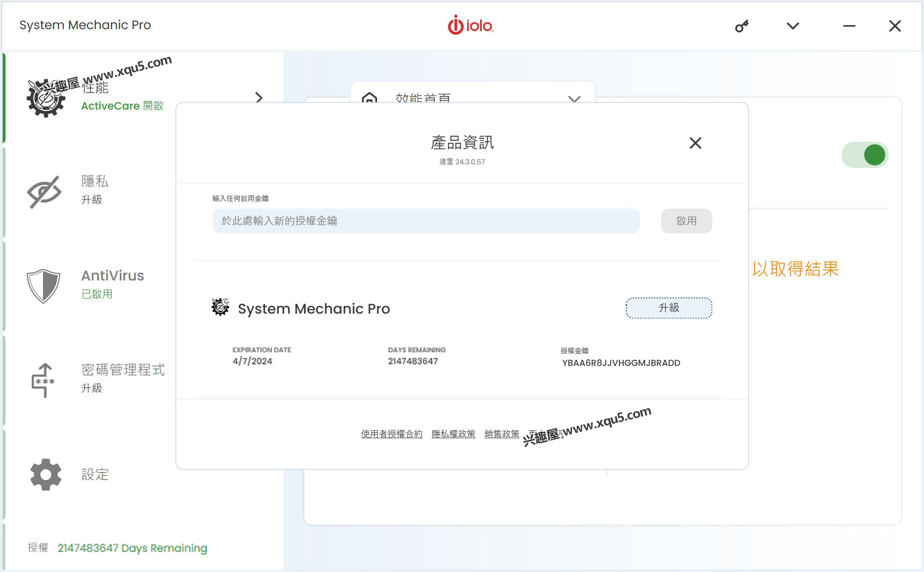924x572 pixels.
Task: Close the System Mechanic Pro main window
Action: coord(895,26)
